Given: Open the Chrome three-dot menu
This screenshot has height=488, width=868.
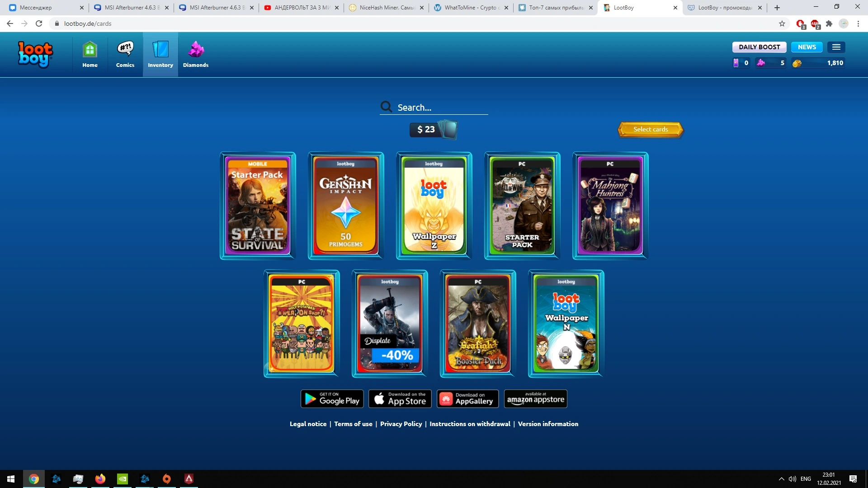Looking at the screenshot, I should (858, 23).
